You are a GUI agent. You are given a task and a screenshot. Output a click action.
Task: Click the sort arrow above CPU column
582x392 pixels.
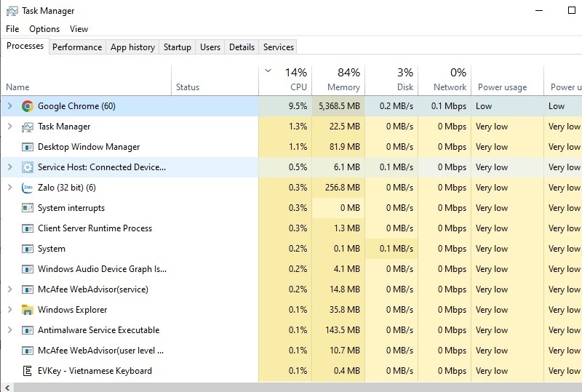coord(268,71)
